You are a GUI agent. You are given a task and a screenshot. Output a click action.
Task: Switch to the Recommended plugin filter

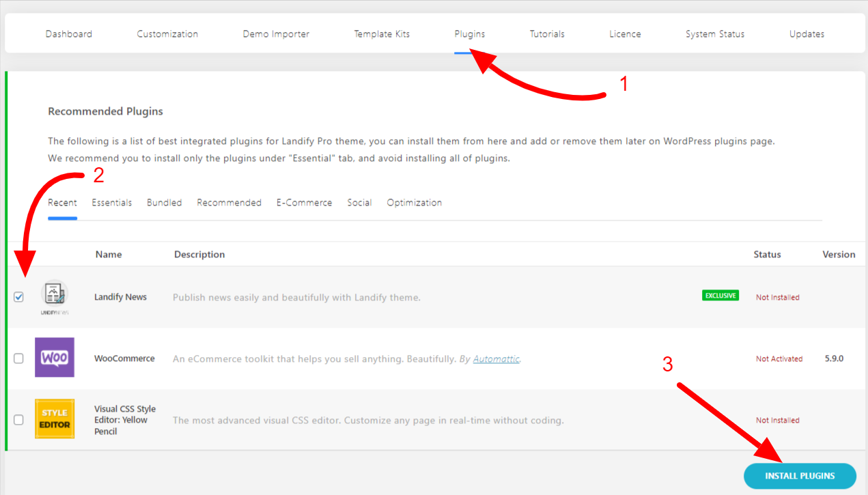(x=229, y=203)
